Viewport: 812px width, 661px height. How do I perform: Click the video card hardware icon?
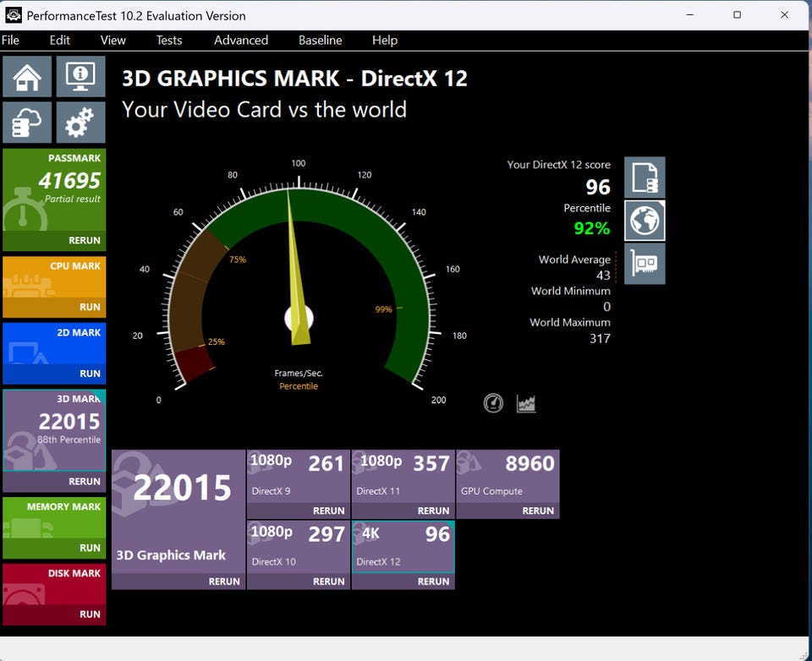[x=645, y=264]
